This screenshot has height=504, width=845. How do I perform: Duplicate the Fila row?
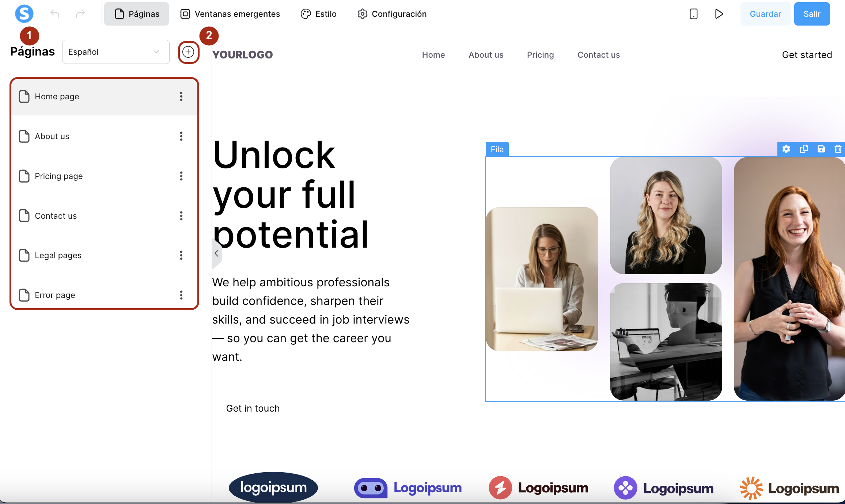point(804,149)
